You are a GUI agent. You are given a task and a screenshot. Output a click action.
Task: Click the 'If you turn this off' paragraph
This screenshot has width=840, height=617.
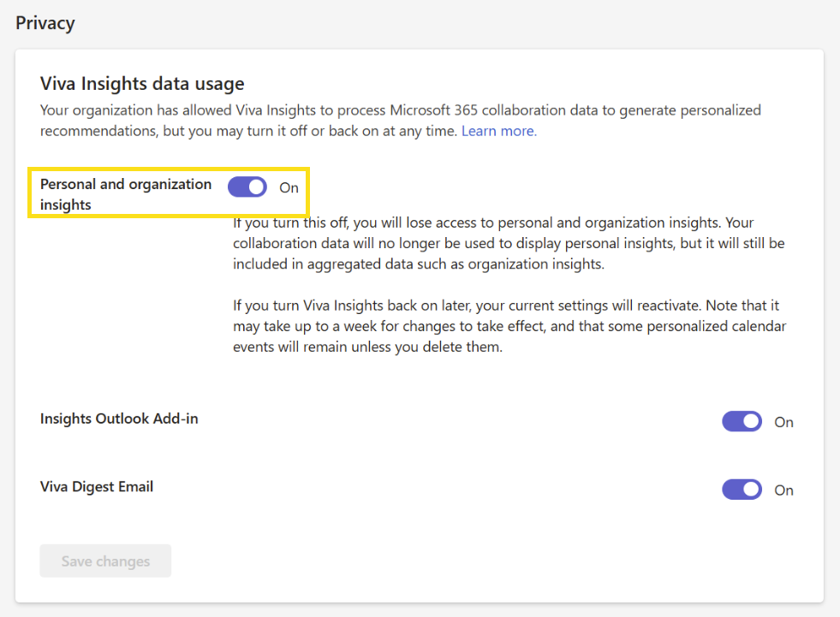(509, 243)
